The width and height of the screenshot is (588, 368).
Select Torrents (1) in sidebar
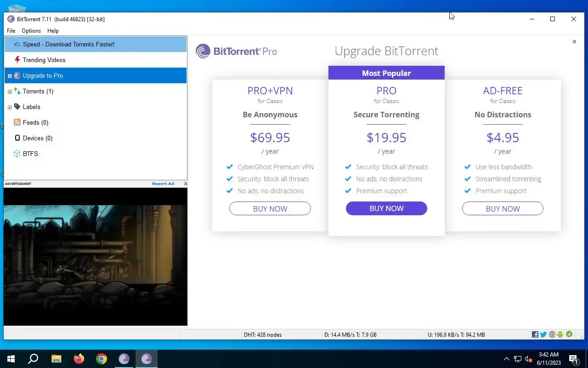96,91
